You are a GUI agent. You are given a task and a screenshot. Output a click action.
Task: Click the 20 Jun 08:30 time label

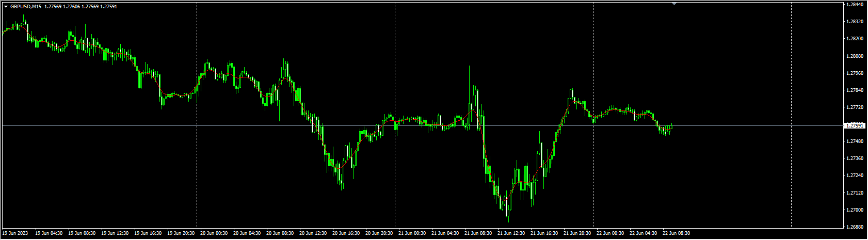point(280,233)
